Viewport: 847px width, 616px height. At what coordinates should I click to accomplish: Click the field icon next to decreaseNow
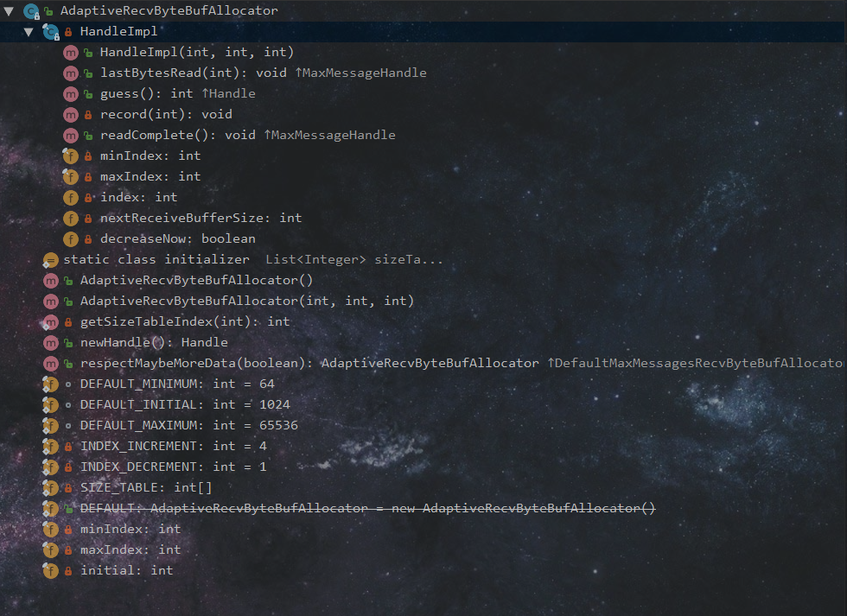tap(71, 238)
